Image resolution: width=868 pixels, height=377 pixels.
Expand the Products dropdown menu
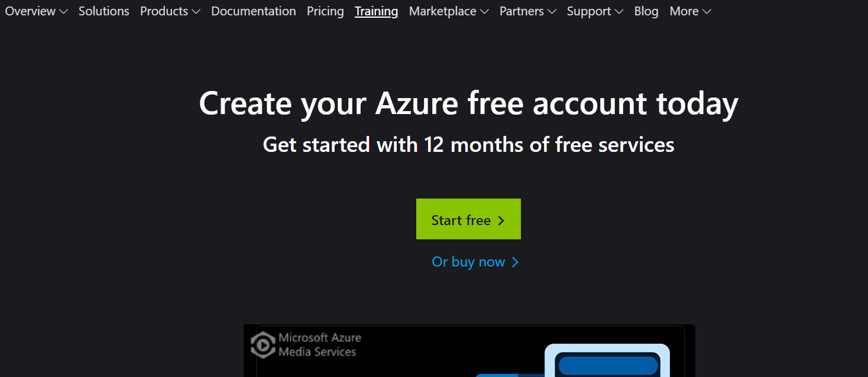pos(170,11)
